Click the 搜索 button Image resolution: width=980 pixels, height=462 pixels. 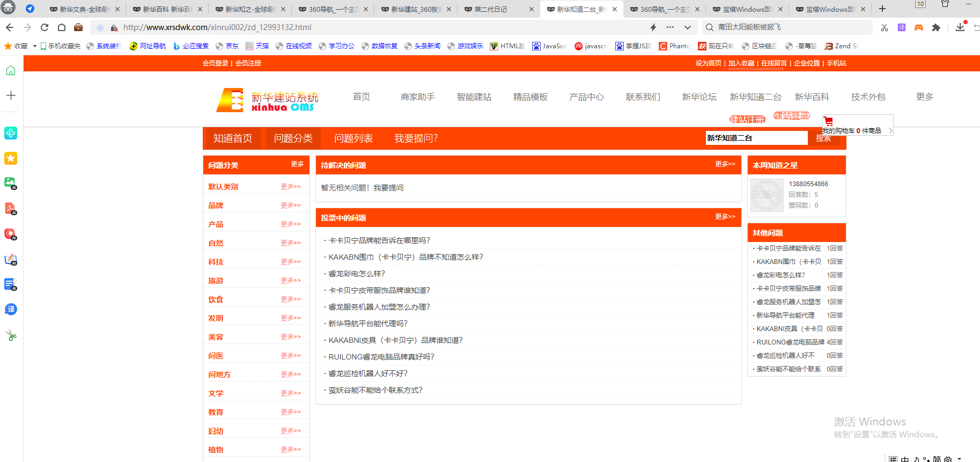pyautogui.click(x=823, y=138)
